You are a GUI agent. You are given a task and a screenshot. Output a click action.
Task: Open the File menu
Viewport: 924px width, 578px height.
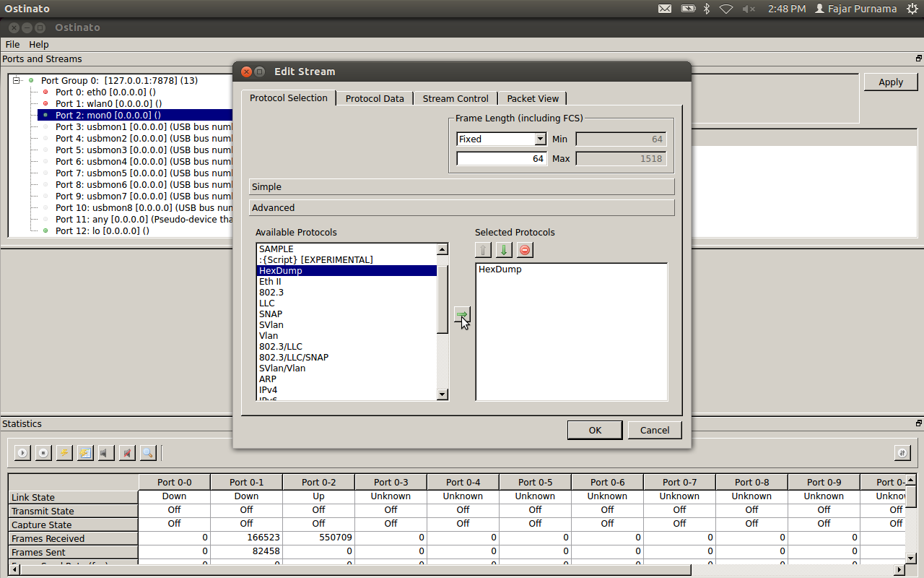pos(12,44)
